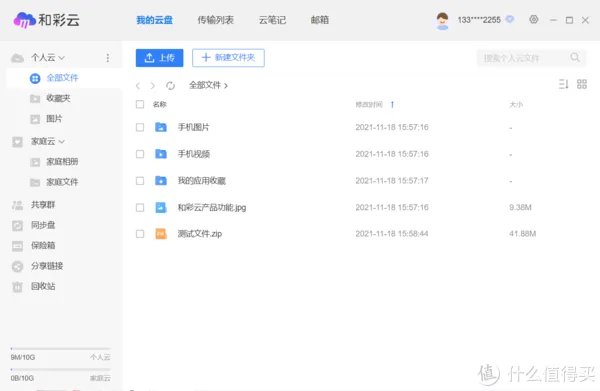Switch to 我的云盘 tab
600x391 pixels.
pos(155,20)
